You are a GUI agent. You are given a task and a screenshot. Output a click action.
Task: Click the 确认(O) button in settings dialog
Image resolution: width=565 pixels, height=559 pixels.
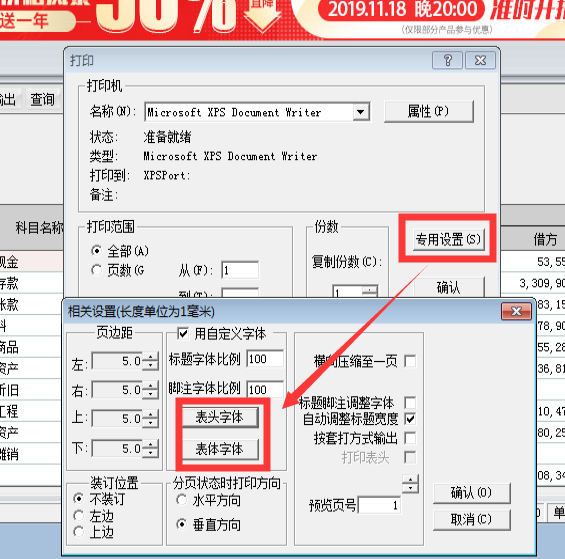tap(472, 493)
